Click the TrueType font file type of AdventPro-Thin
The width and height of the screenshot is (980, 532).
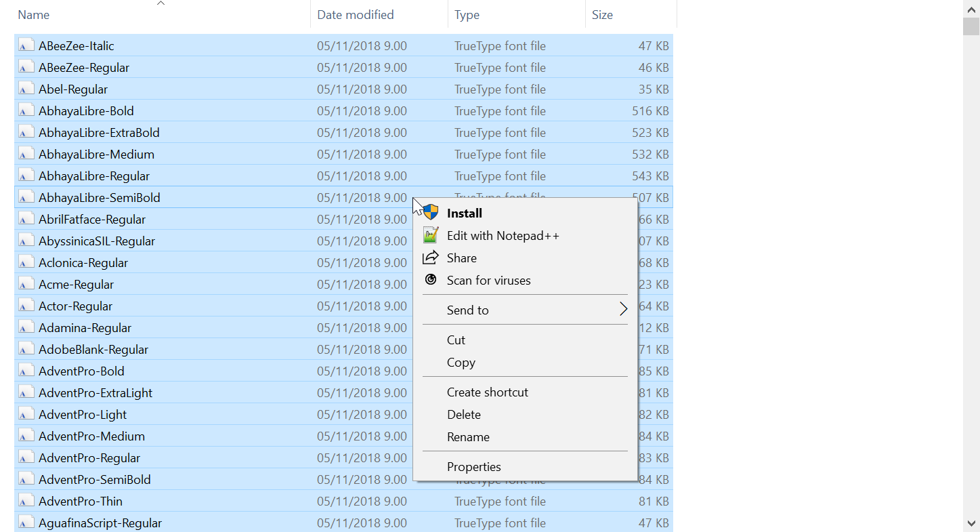[500, 502]
